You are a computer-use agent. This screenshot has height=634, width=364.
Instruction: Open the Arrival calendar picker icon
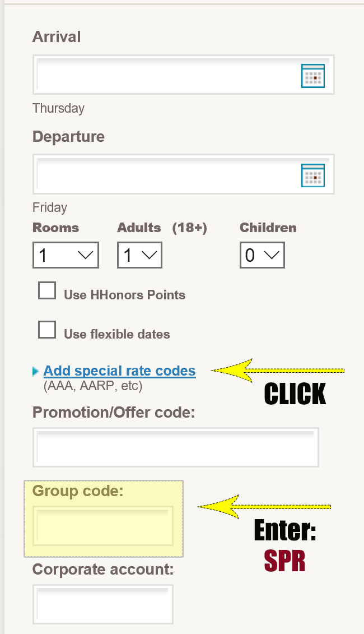313,76
